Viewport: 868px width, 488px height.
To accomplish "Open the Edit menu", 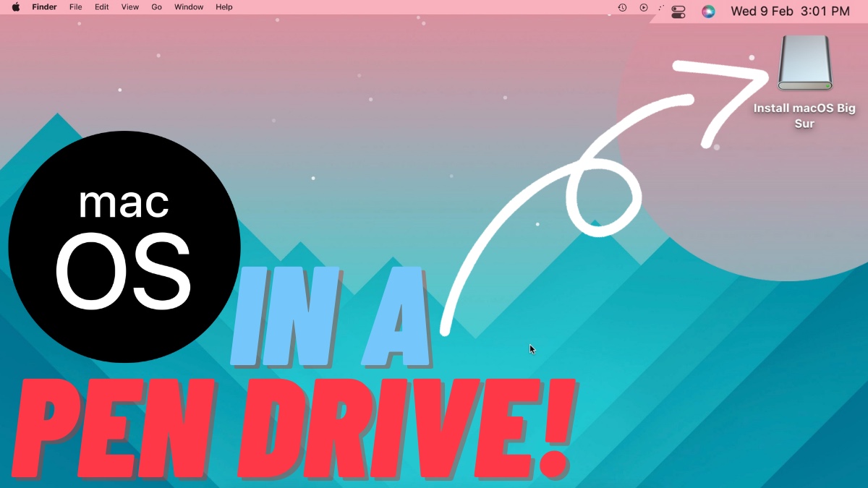I will [x=101, y=7].
